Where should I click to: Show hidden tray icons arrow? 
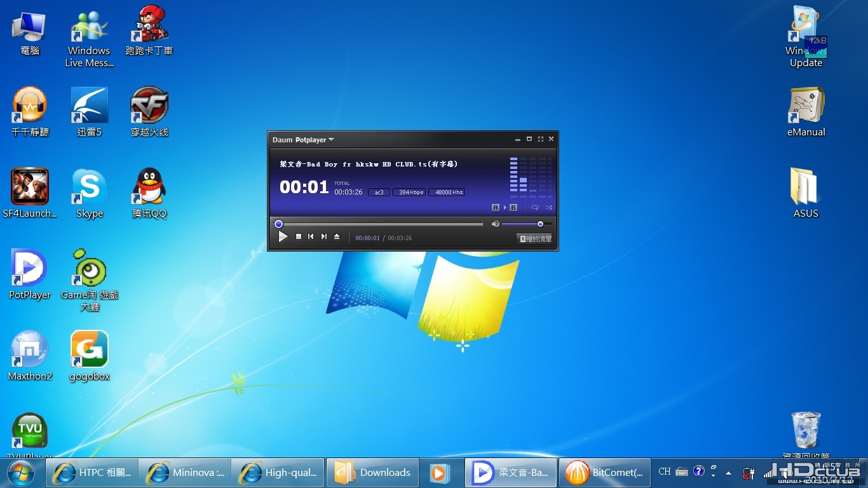(728, 473)
